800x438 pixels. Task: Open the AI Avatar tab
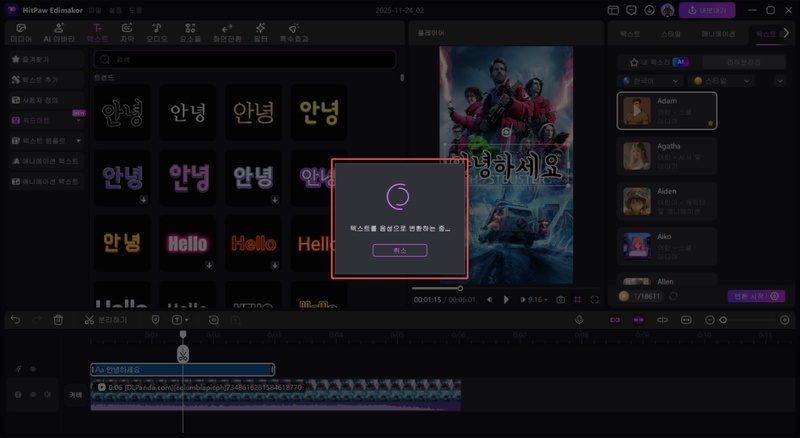click(x=59, y=33)
